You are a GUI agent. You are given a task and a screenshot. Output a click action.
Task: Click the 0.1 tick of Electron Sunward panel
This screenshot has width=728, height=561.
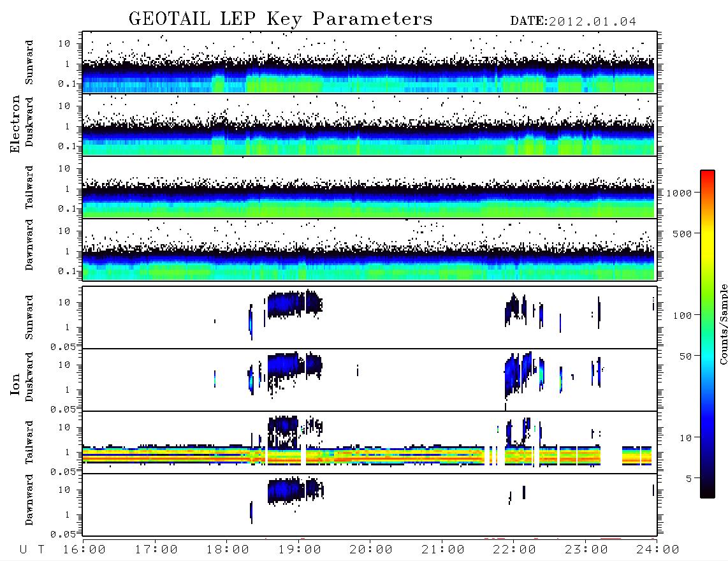(68, 84)
